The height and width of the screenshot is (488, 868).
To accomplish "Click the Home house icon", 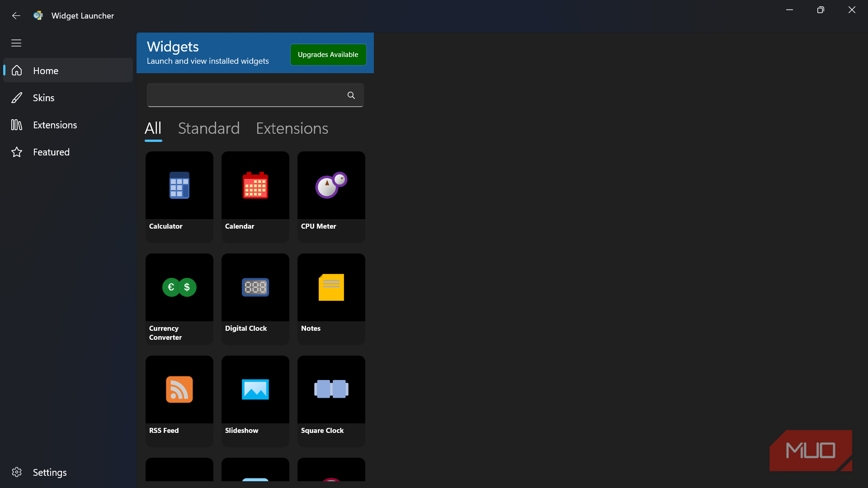I will [17, 70].
